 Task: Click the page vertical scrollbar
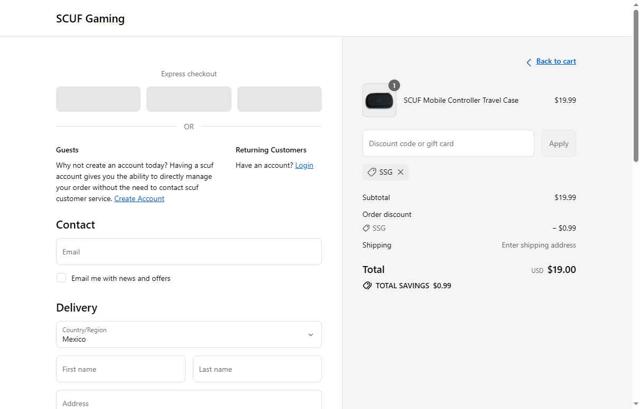pos(636,86)
